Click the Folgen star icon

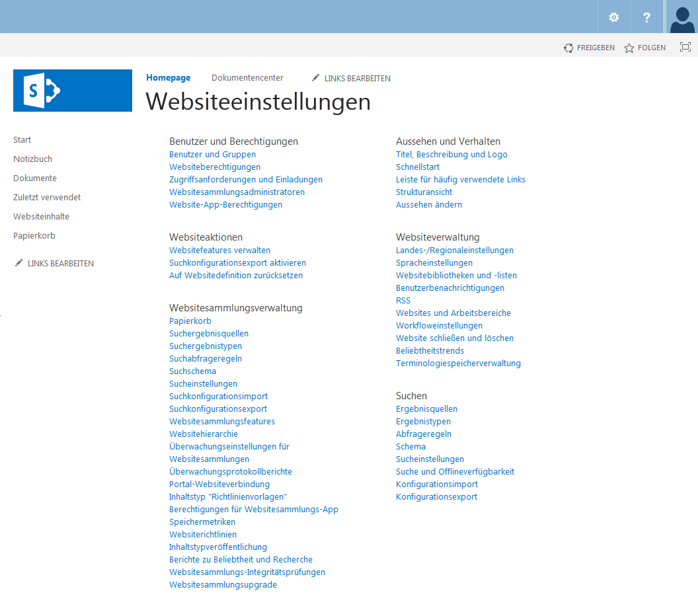pyautogui.click(x=629, y=48)
